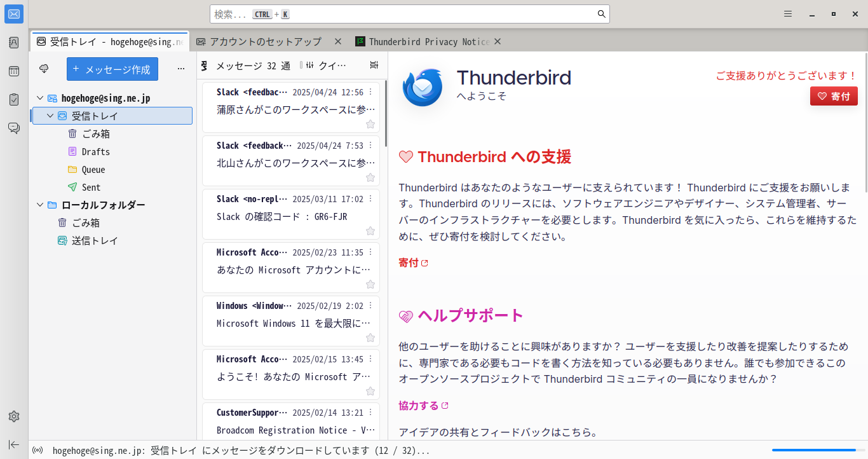
Task: Star the Slack message from 2025/04/24 7:53
Action: [370, 177]
